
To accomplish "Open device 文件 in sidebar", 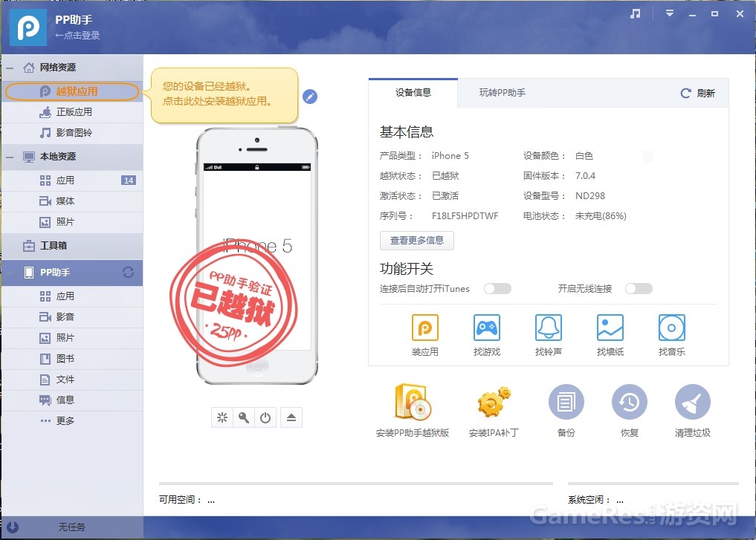I will coord(72,380).
